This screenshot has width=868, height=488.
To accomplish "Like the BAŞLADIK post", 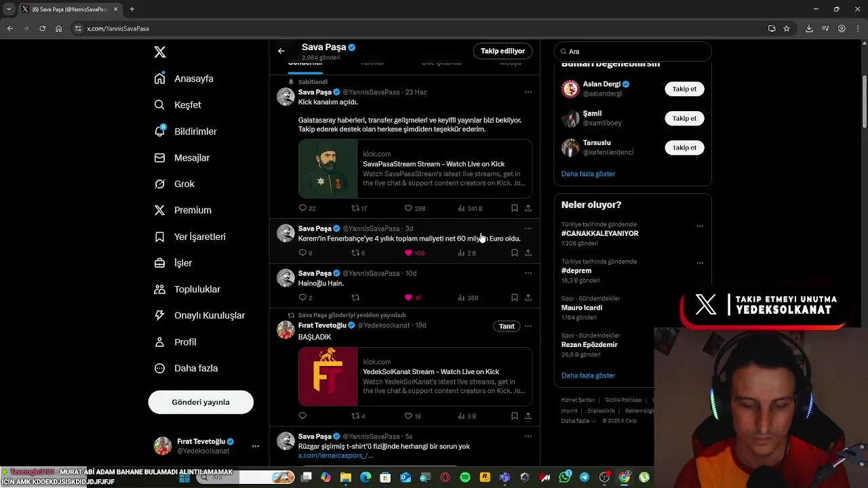I will pos(408,416).
